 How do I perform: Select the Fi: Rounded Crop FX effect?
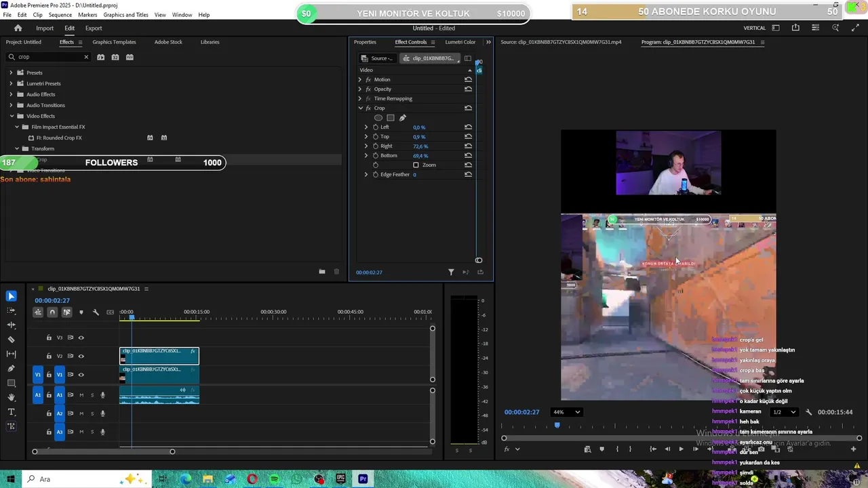tap(59, 138)
